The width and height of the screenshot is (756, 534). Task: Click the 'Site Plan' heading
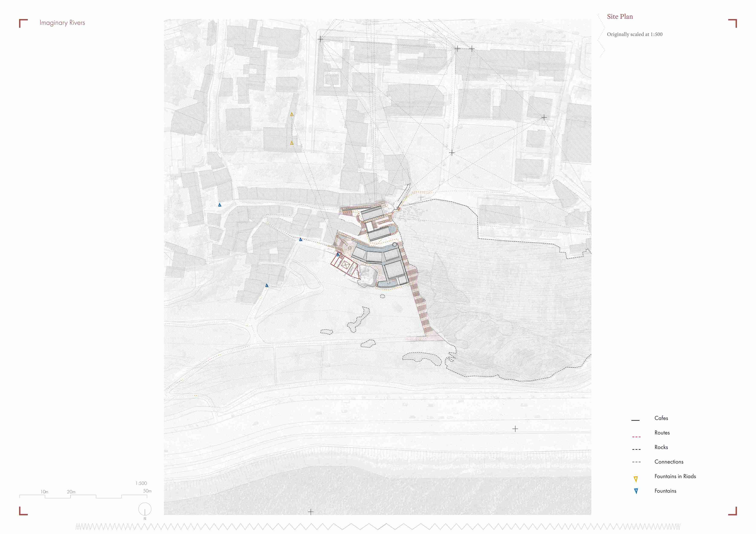point(620,16)
